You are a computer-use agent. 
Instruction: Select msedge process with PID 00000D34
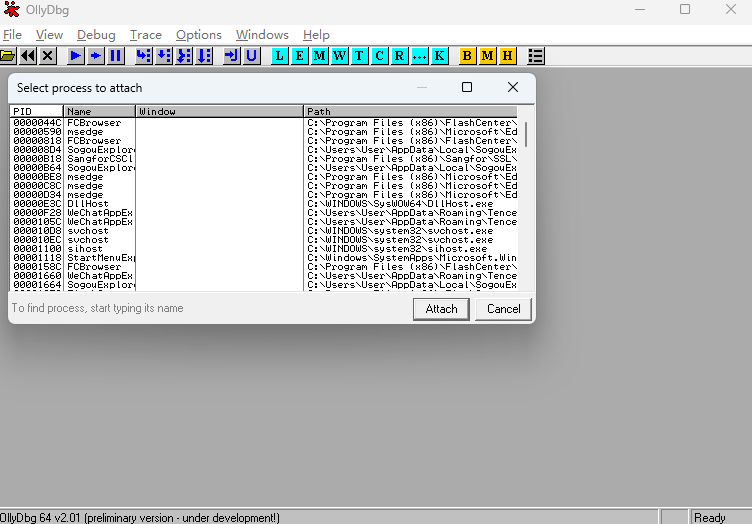(x=264, y=195)
